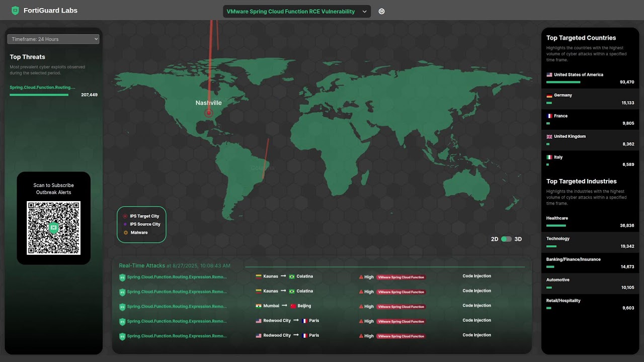Select the Technology industry entry
The width and height of the screenshot is (644, 362).
click(x=590, y=242)
